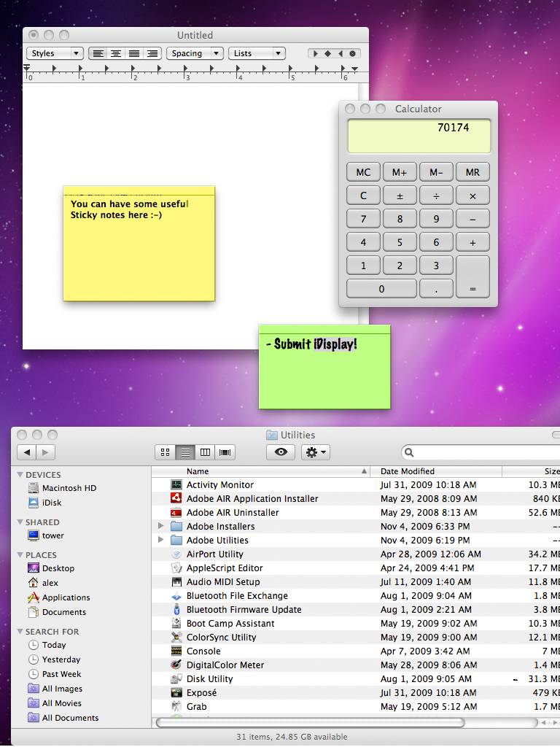Click the number 7 on Calculator
Viewport: 560px width, 747px height.
pos(363,219)
